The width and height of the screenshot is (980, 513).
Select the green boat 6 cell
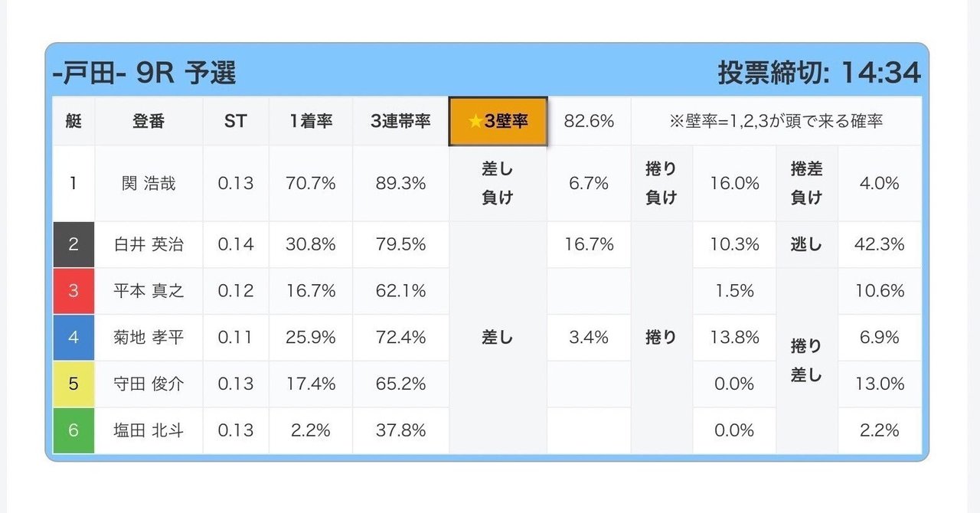coord(73,430)
